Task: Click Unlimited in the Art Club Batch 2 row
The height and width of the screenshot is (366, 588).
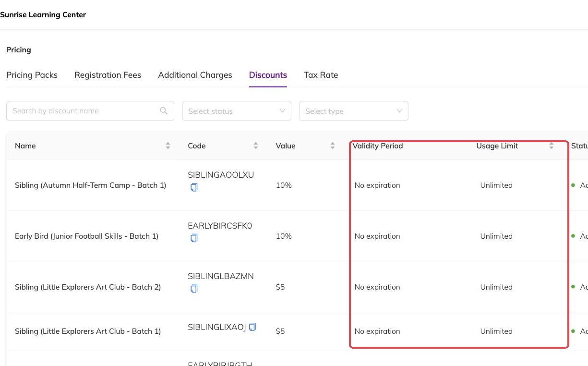Action: coord(496,287)
